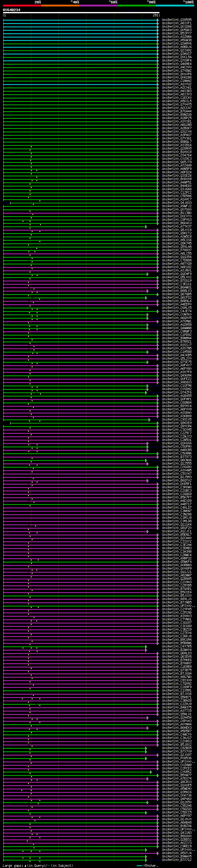Select the UniRef100_Q4I1N3 label
This screenshot has width=197, height=868.
point(176,833)
